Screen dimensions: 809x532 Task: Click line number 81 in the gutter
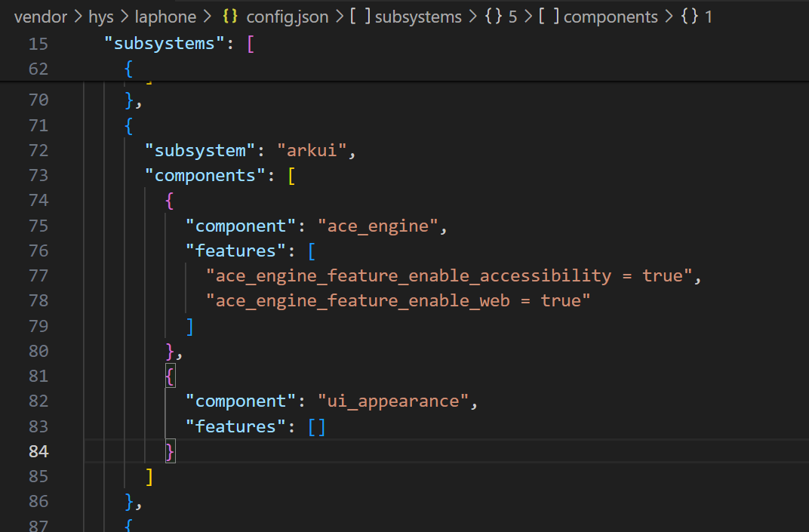pos(38,376)
